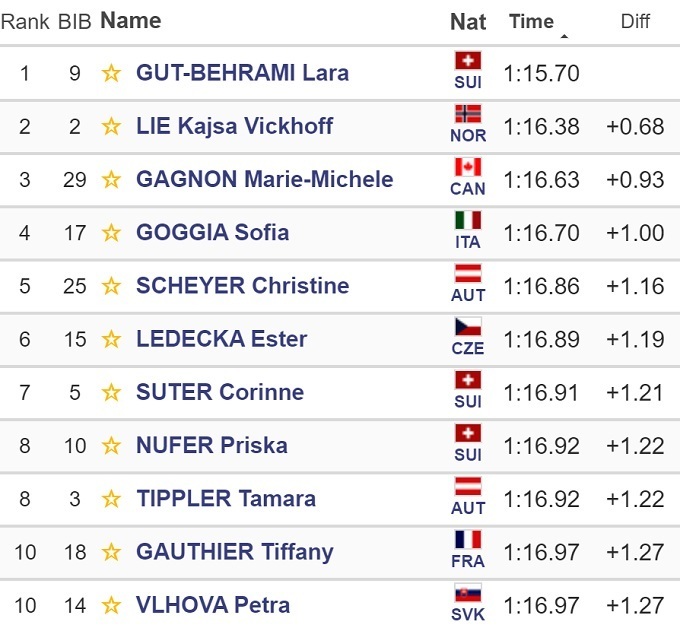
Task: Sort results by Time column
Action: click(531, 21)
